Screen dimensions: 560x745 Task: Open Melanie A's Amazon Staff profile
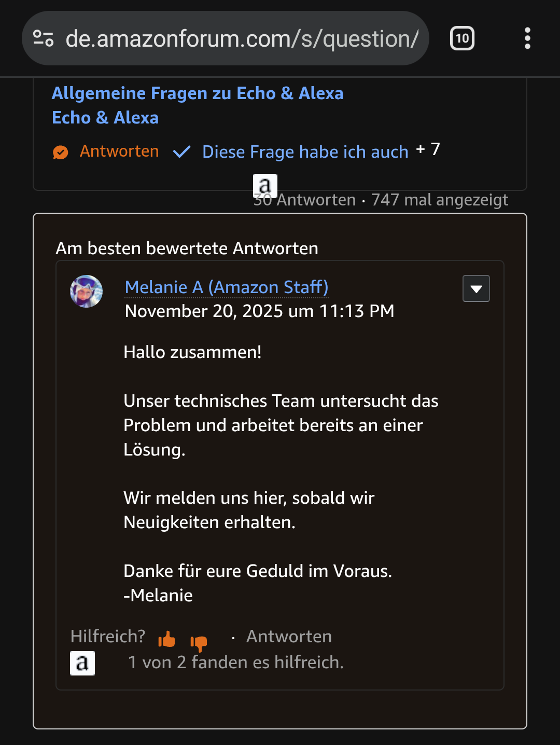coord(226,287)
